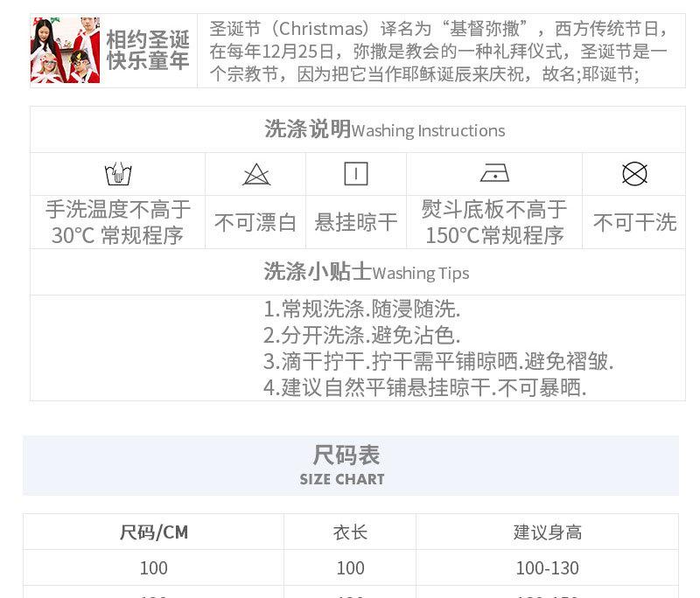Select the 手洗温度不高于30℃ label

click(118, 222)
